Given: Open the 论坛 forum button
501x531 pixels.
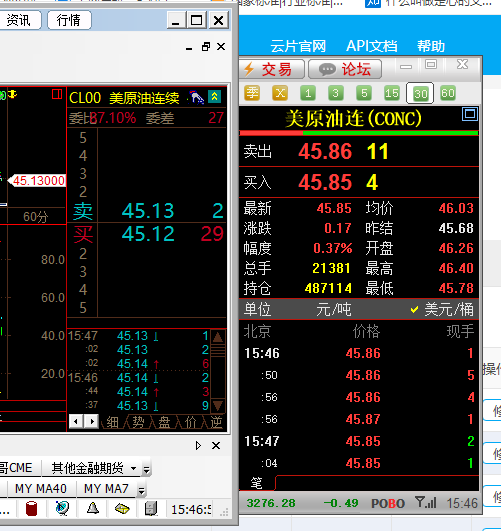Looking at the screenshot, I should 345,69.
